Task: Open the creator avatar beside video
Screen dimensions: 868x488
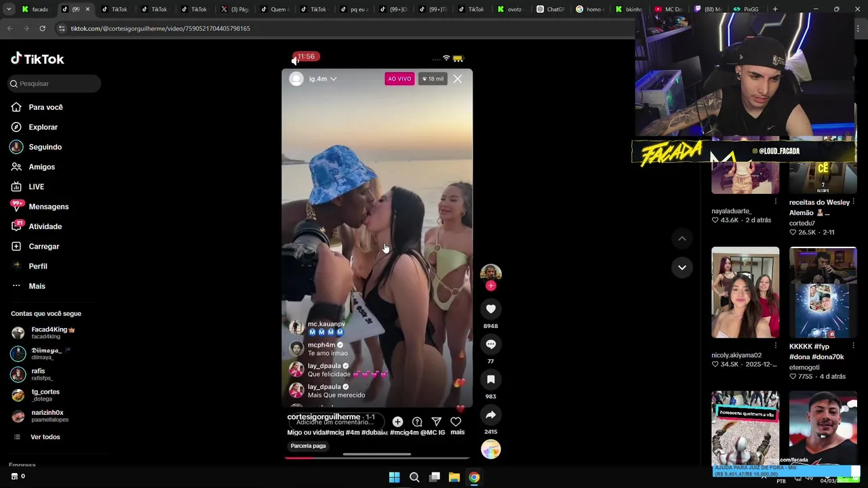Action: click(x=491, y=272)
